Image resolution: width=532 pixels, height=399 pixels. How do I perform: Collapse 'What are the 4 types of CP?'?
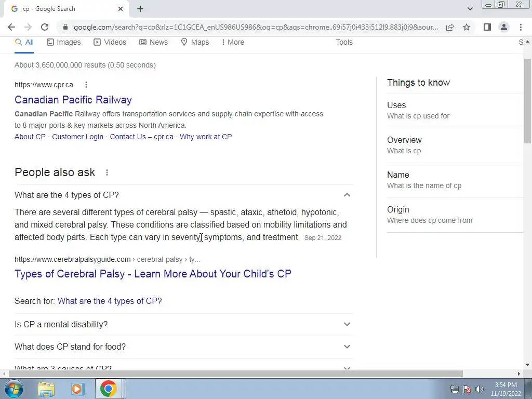[x=184, y=195]
